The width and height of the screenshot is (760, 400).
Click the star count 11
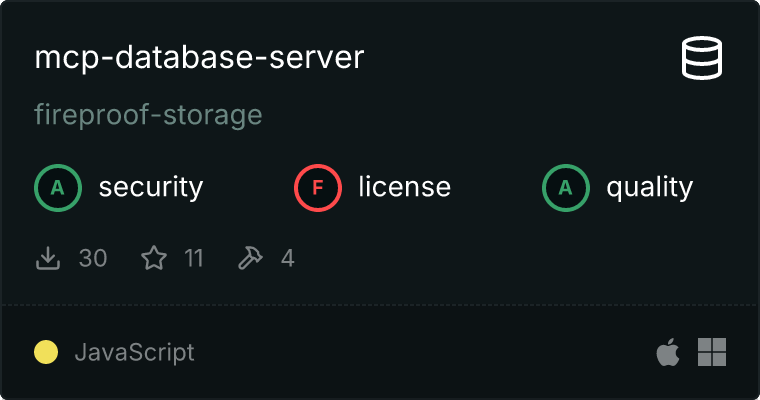click(194, 259)
